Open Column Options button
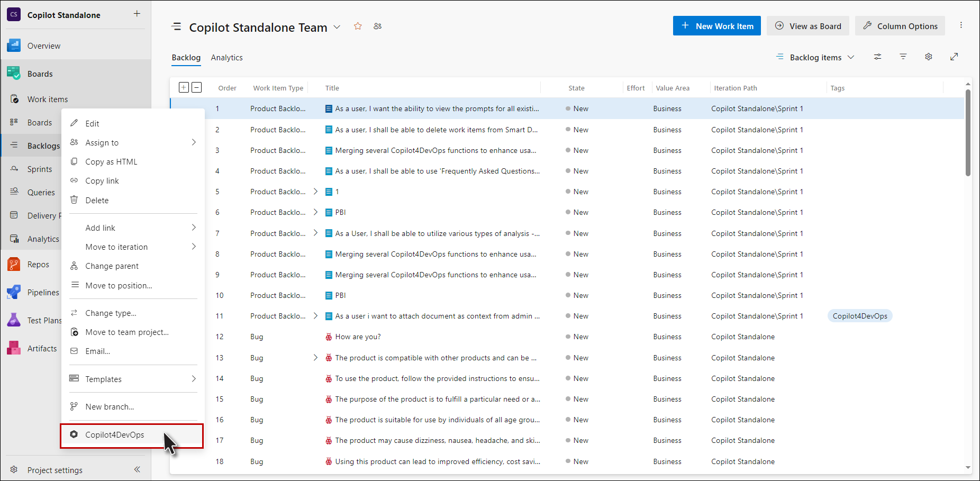 tap(900, 26)
